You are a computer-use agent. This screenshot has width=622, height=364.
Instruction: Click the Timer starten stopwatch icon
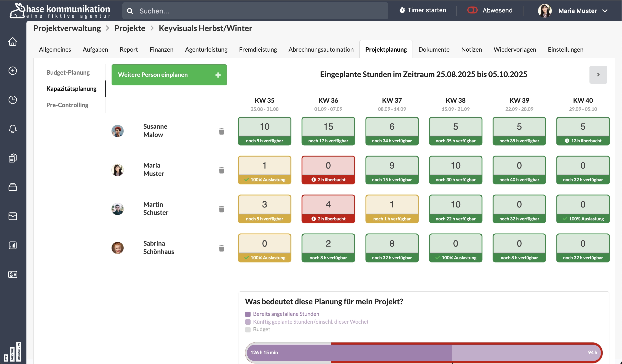point(402,10)
